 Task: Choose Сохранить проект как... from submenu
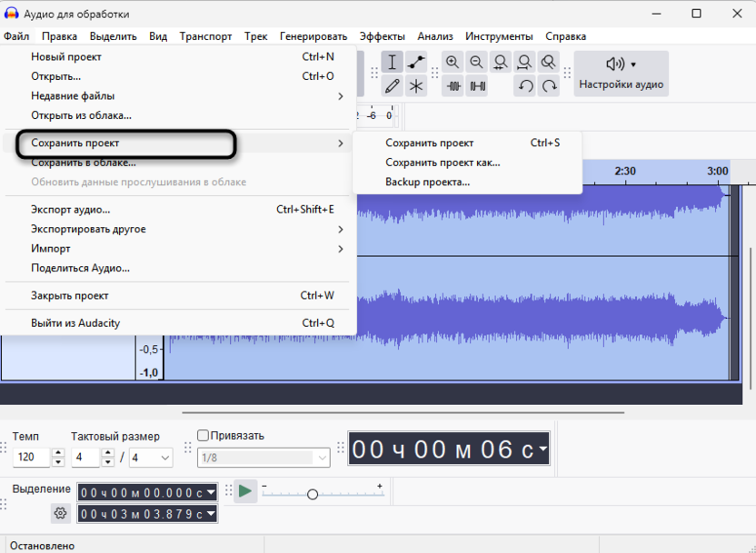pyautogui.click(x=442, y=162)
